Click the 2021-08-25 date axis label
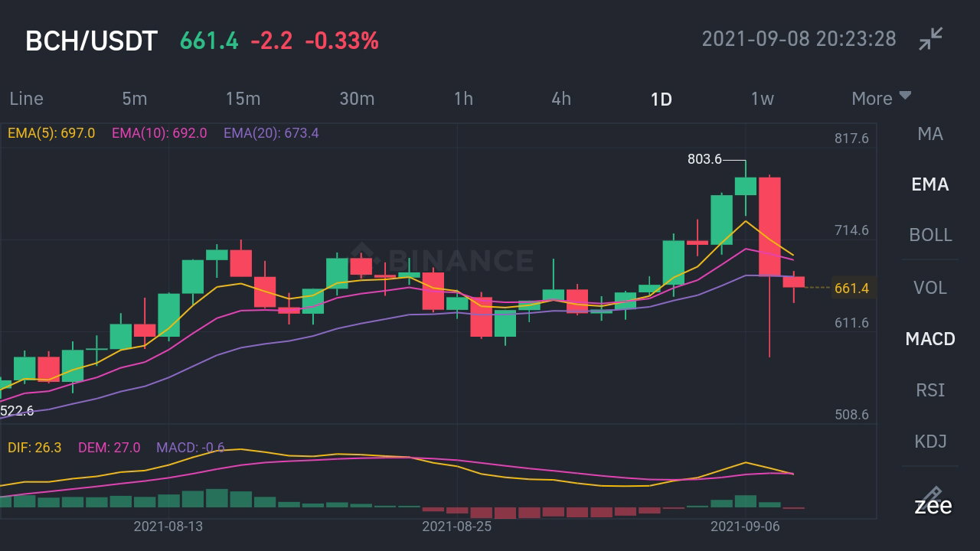 coord(457,527)
